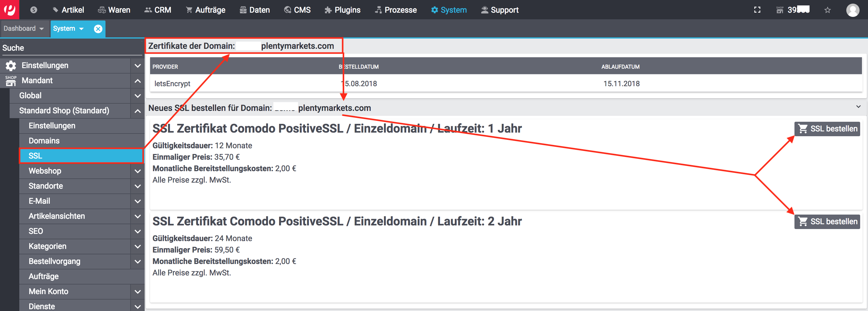868x311 pixels.
Task: Order the 2 Jahr SSL certificate
Action: tap(827, 222)
